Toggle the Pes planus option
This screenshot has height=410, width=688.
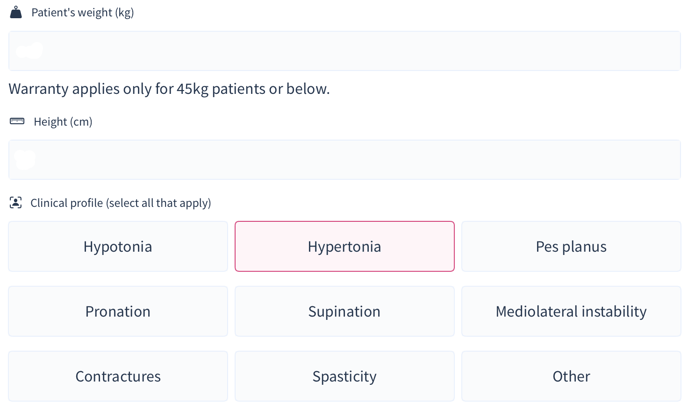(571, 246)
